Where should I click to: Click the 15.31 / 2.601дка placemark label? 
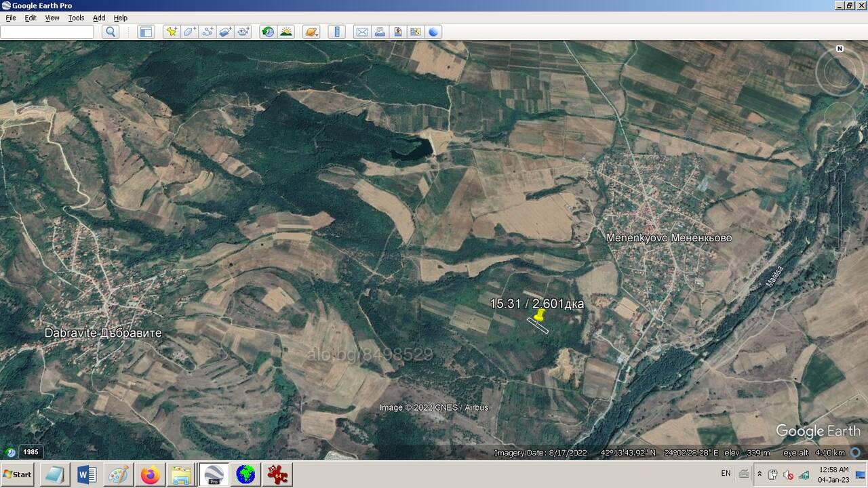[x=536, y=304]
